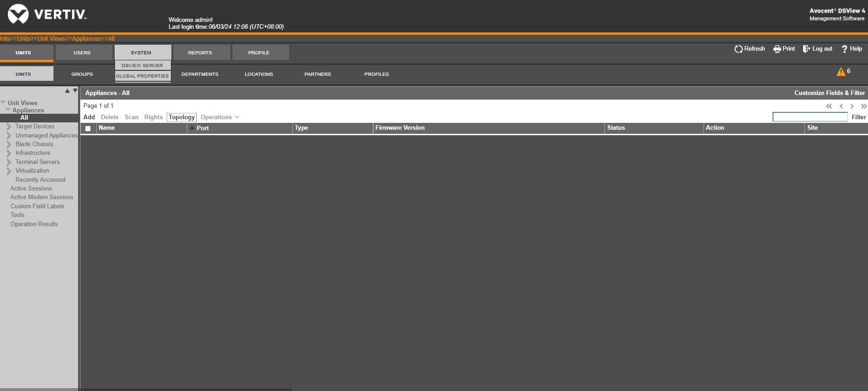Select GLOBAL PROPERTIES submenu item
Screen dimensions: 868x391
[143, 76]
